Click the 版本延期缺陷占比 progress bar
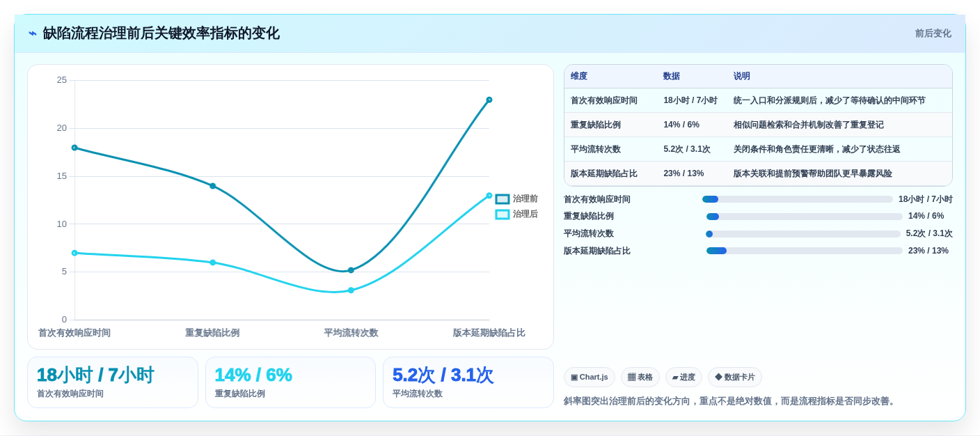 805,251
